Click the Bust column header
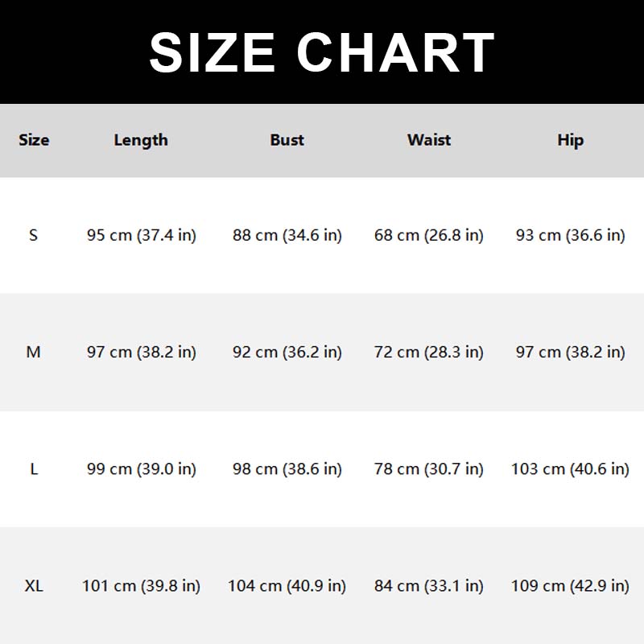The height and width of the screenshot is (644, 644). (x=287, y=140)
